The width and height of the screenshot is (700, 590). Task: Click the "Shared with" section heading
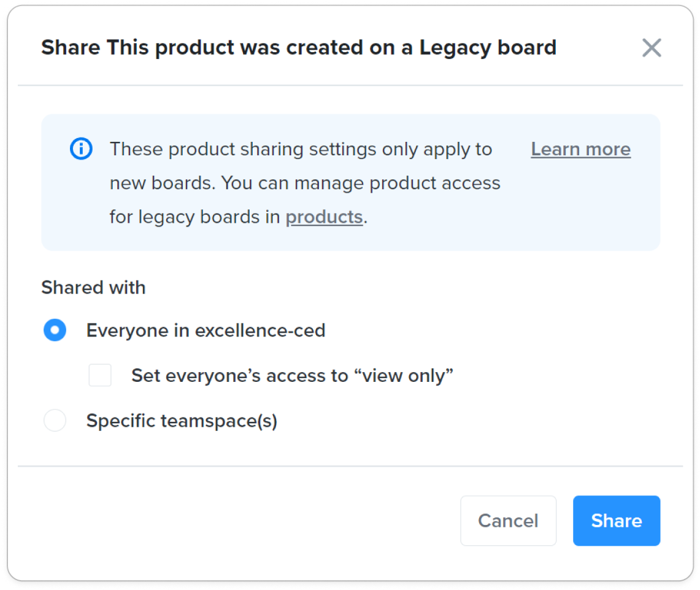point(93,287)
